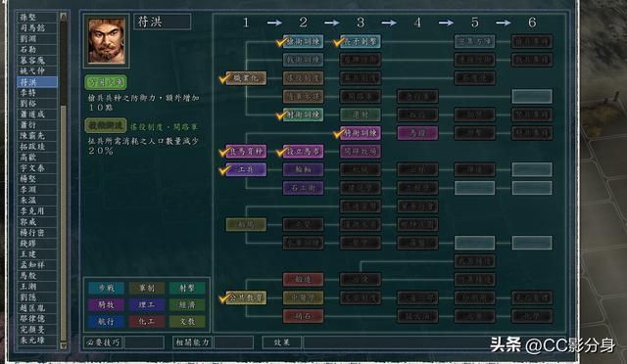Click the 效果 label box
This screenshot has width=627, height=364.
point(282,342)
